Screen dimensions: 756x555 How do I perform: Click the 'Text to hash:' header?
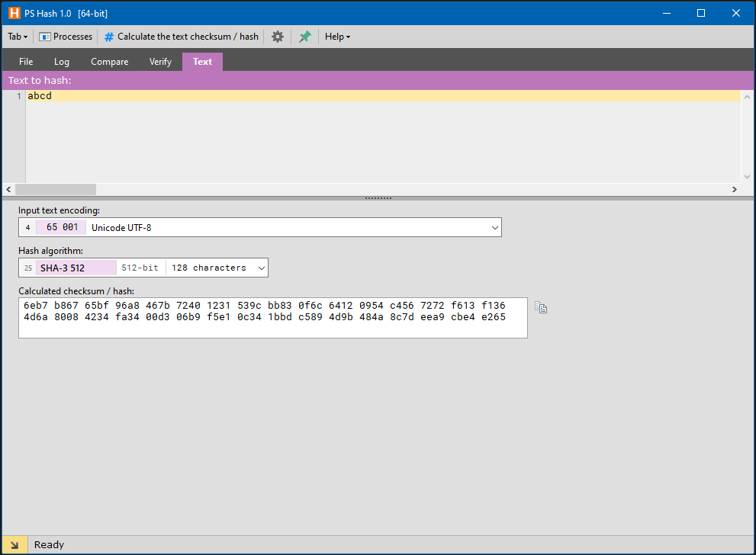pyautogui.click(x=40, y=81)
